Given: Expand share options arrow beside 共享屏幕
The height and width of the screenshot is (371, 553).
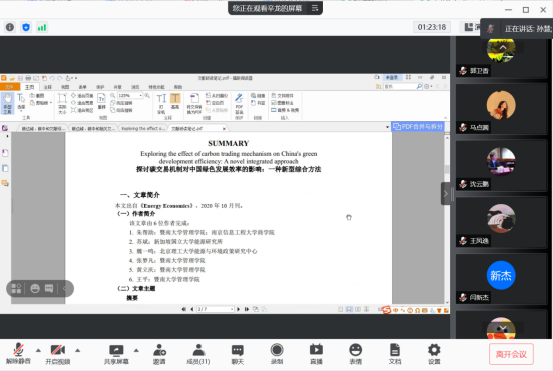Looking at the screenshot, I should [x=136, y=350].
